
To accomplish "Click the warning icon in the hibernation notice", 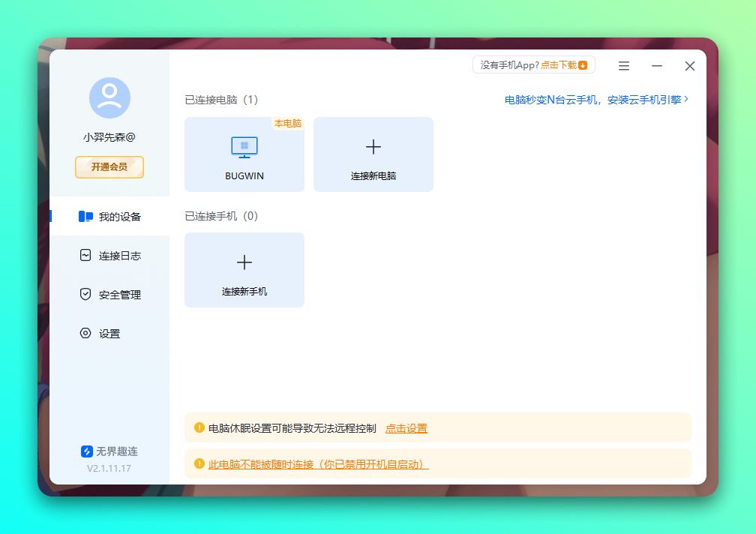I will coord(199,427).
